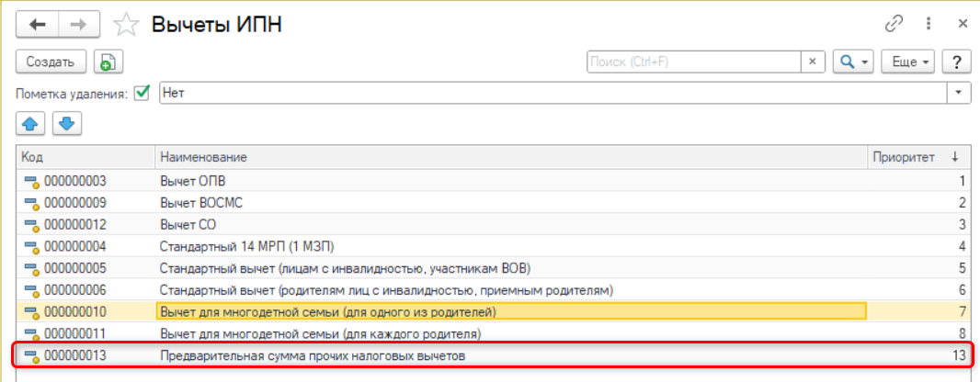This screenshot has height=382, width=980.
Task: Click the Пометка удаления value field Нет
Action: click(553, 94)
